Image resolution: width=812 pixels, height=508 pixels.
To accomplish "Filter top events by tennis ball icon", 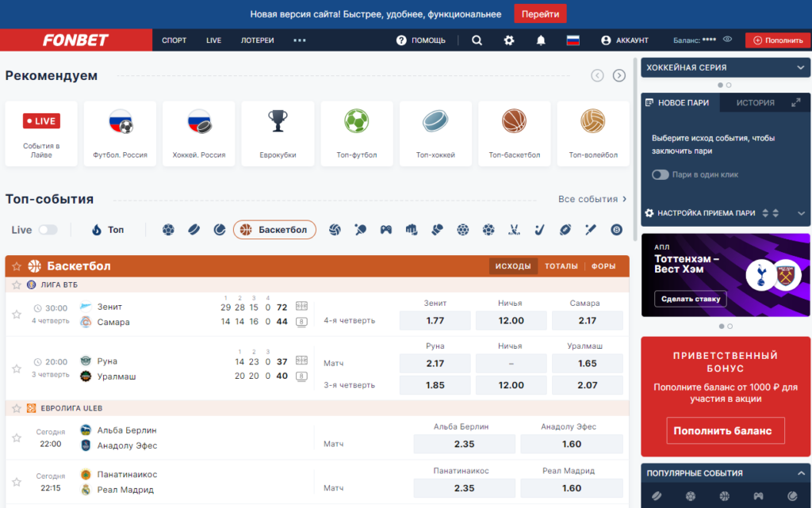I will pyautogui.click(x=220, y=230).
